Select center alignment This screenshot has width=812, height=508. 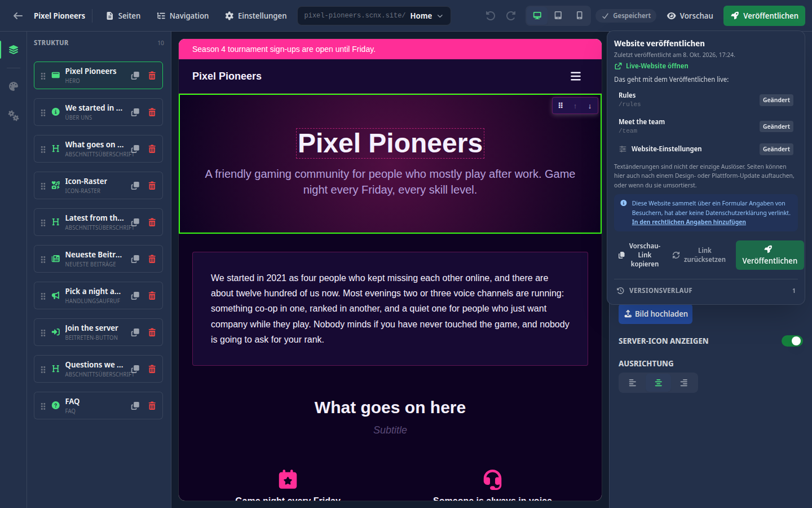tap(658, 383)
